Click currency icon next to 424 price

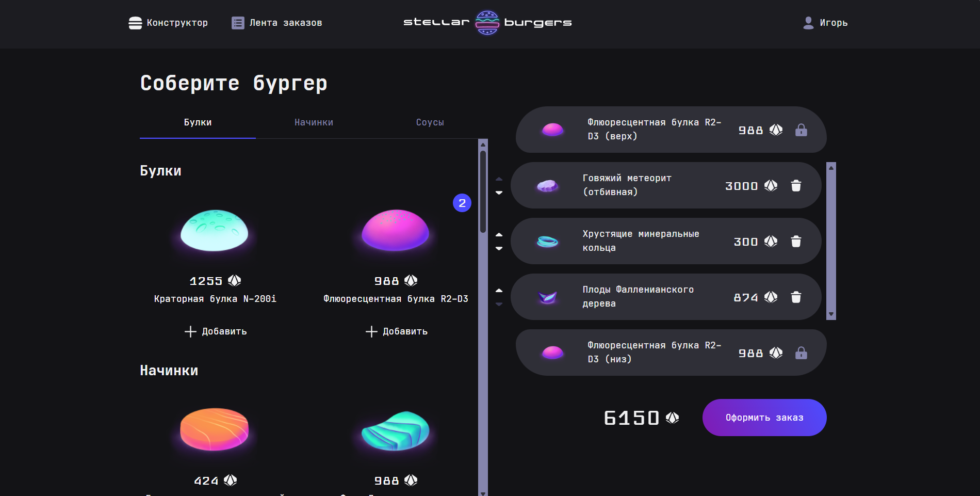coord(231,481)
